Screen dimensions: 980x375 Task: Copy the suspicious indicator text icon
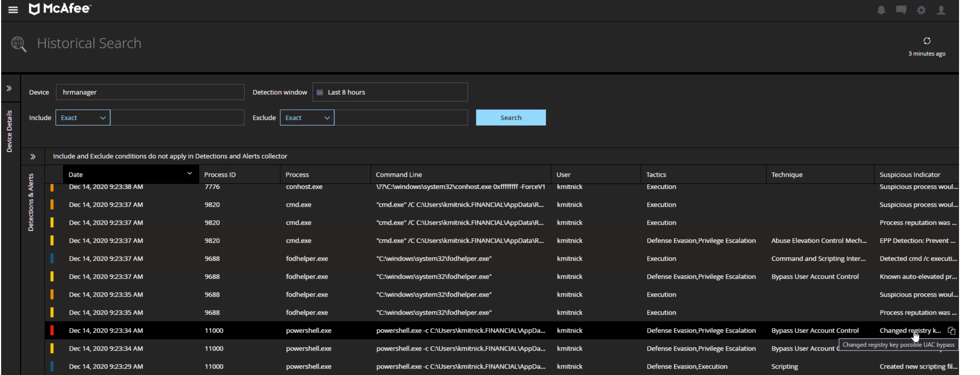coord(951,331)
